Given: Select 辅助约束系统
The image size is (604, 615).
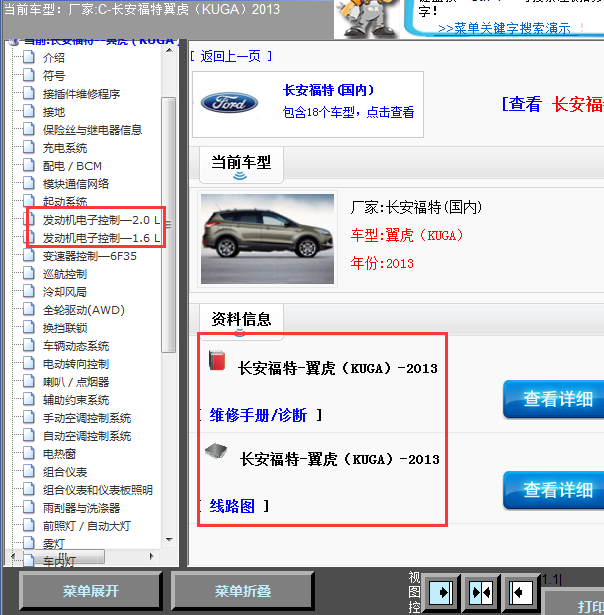Looking at the screenshot, I should (76, 400).
